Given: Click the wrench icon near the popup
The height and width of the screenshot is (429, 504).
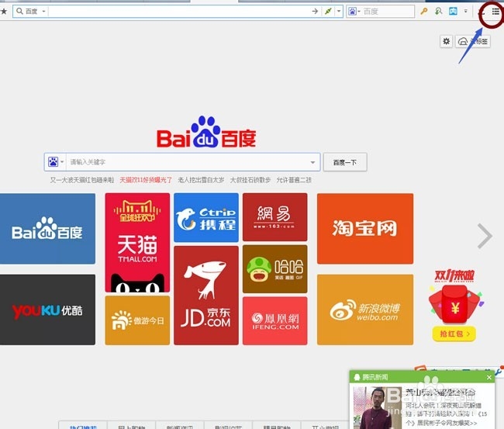Looking at the screenshot, I should pos(499,371).
